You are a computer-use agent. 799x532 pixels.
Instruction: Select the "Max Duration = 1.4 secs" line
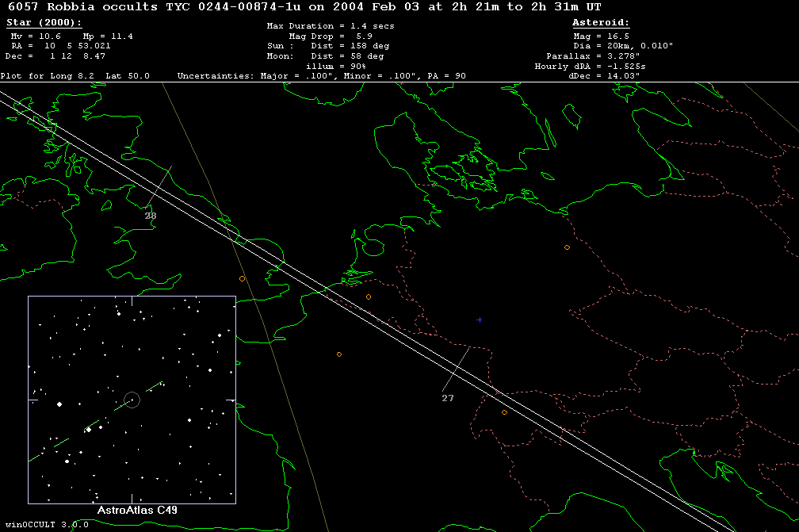331,26
